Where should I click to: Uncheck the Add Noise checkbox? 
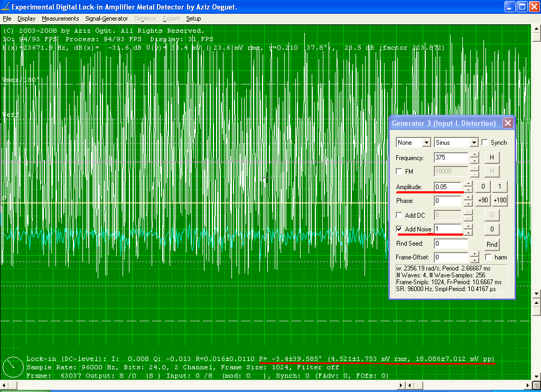point(400,229)
